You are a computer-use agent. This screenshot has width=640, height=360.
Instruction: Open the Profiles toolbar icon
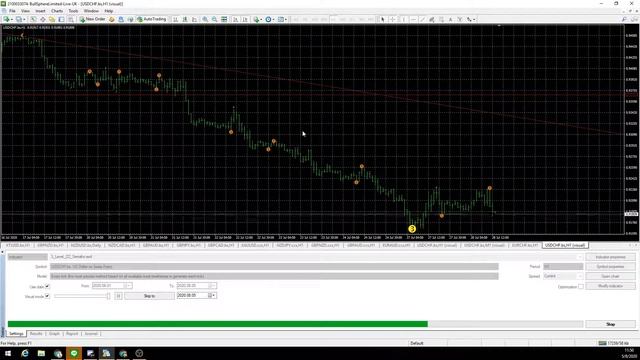pos(20,19)
